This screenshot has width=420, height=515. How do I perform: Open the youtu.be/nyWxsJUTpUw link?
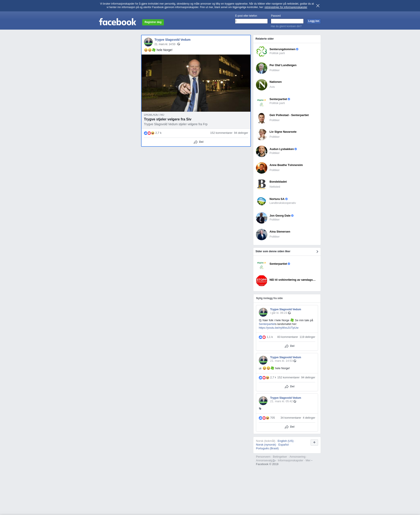(x=278, y=328)
